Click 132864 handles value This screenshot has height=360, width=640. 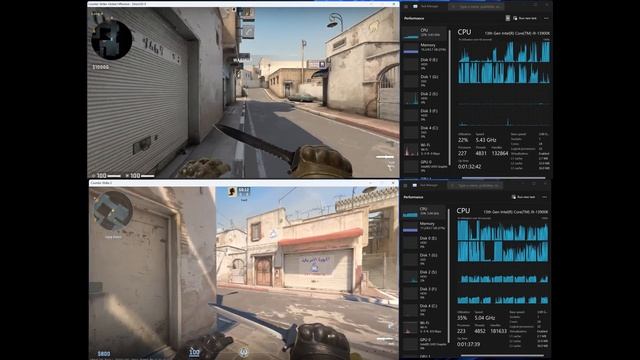[500, 153]
